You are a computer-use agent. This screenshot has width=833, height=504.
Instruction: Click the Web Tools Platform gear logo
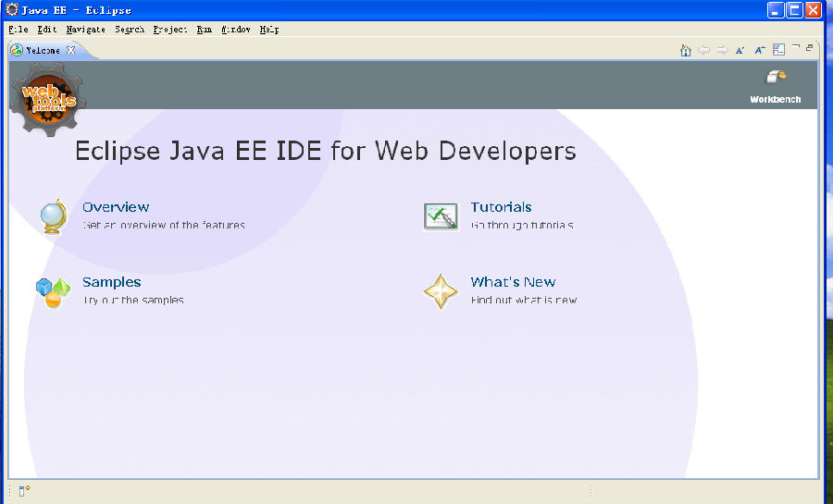[x=48, y=99]
